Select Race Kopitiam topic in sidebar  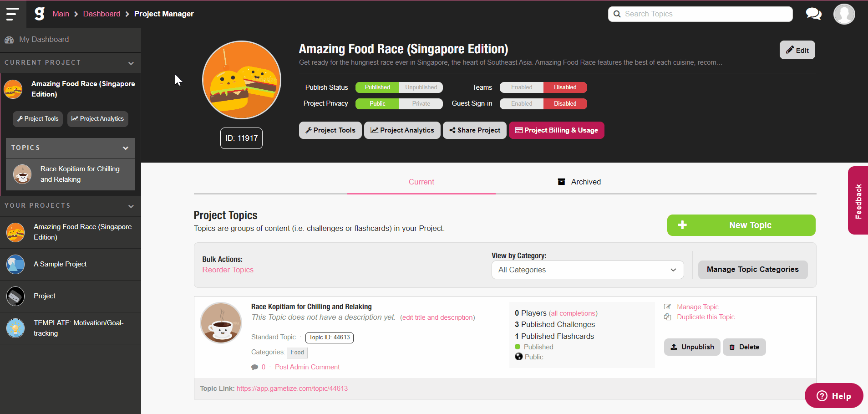(71, 174)
